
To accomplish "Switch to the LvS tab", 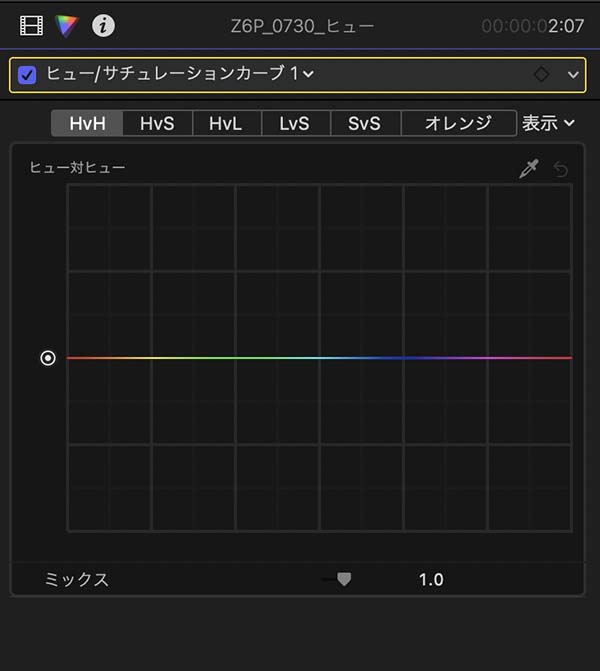I will coord(296,123).
